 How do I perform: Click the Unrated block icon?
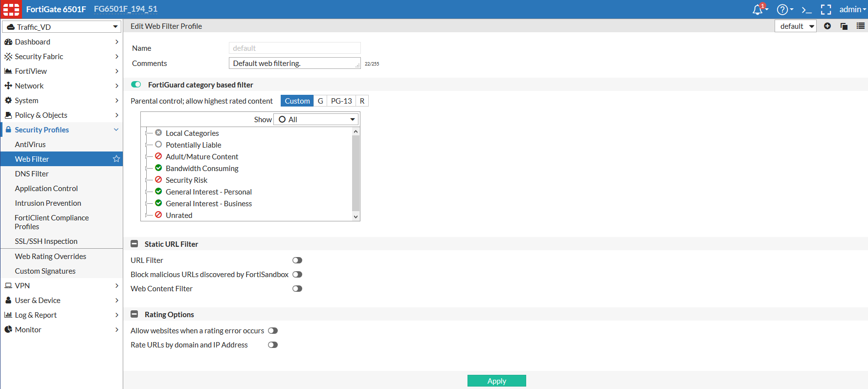pyautogui.click(x=158, y=215)
